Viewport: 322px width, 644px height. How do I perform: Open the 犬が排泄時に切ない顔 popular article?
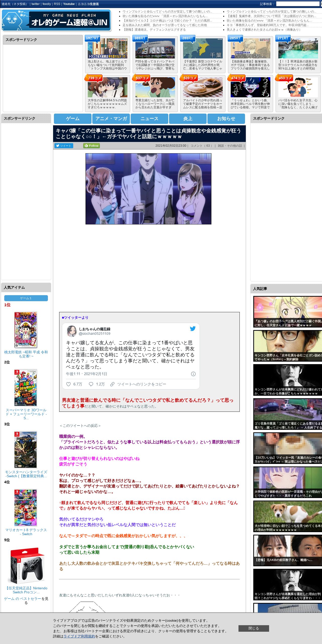pyautogui.click(x=288, y=516)
